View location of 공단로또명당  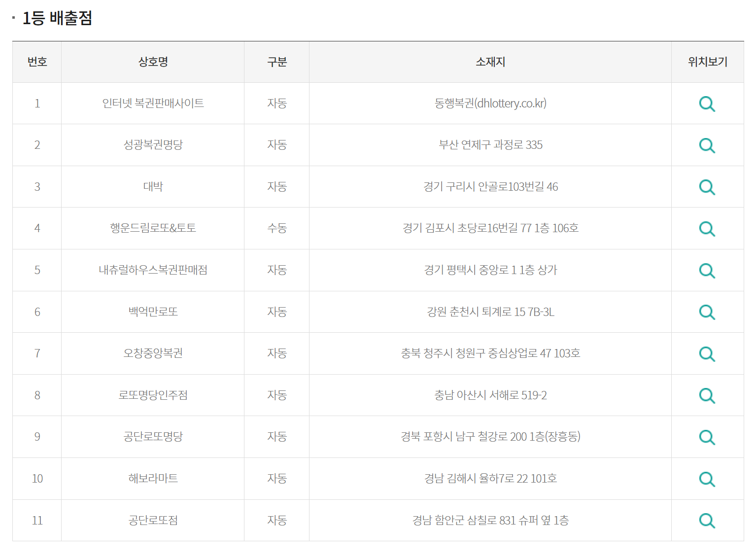707,437
